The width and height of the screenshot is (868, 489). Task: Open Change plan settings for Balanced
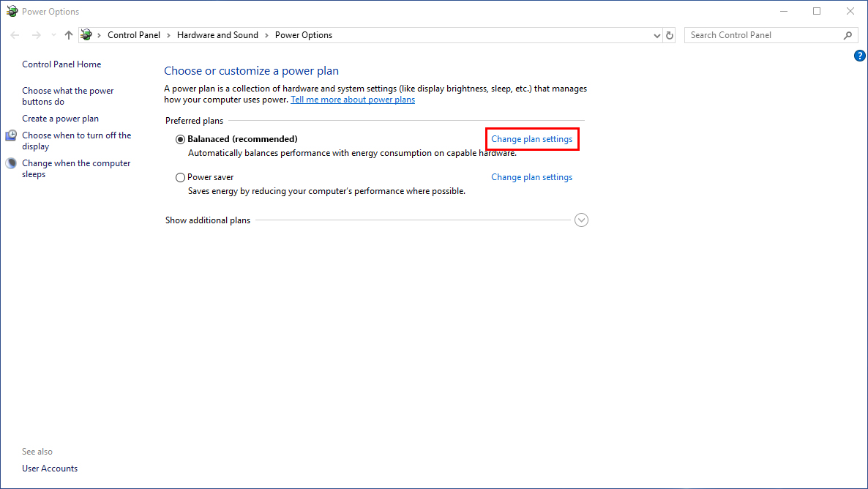(531, 139)
